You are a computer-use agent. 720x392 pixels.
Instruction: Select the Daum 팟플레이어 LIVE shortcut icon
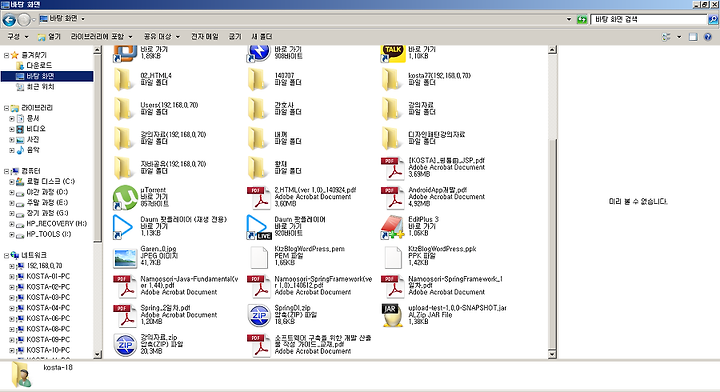click(259, 227)
